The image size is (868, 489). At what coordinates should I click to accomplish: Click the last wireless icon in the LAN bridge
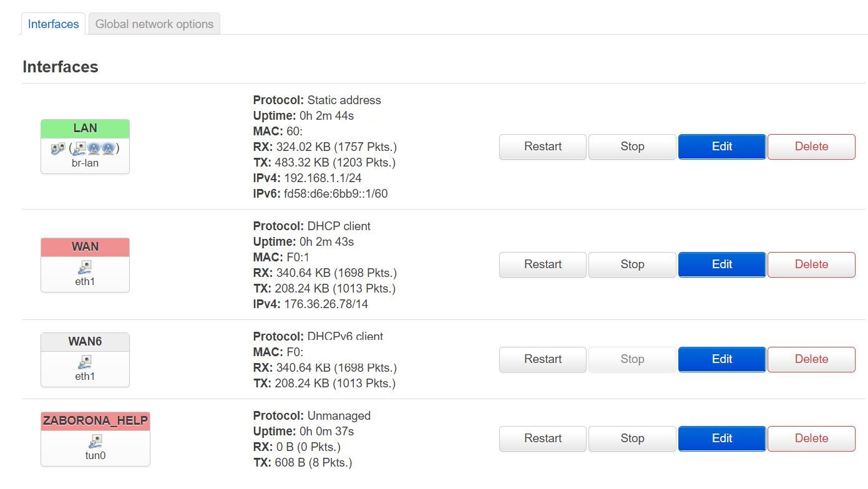pyautogui.click(x=108, y=148)
